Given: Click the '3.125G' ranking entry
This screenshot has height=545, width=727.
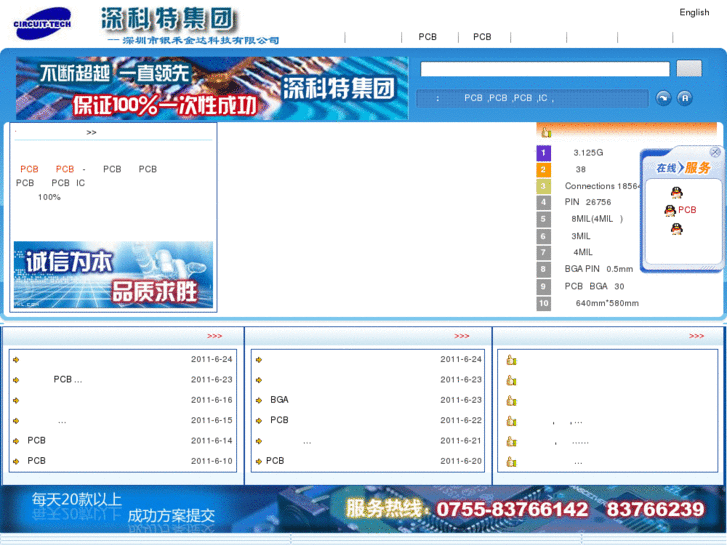Looking at the screenshot, I should click(588, 153).
